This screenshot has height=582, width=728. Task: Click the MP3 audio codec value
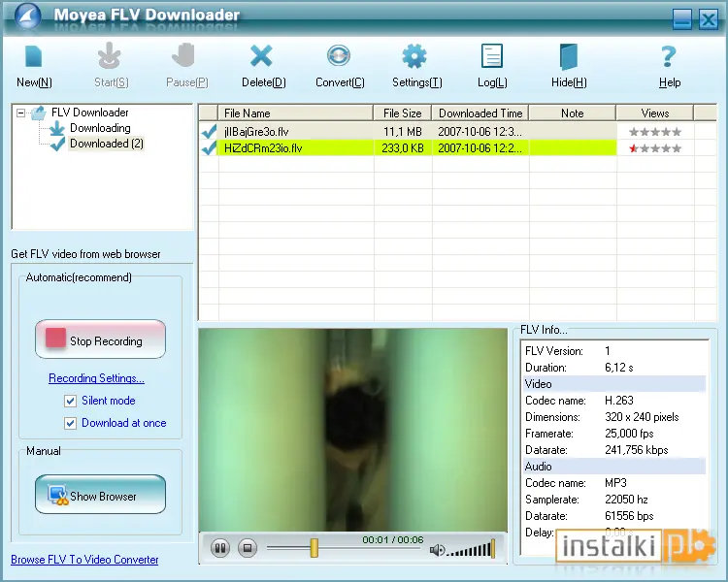pos(615,483)
